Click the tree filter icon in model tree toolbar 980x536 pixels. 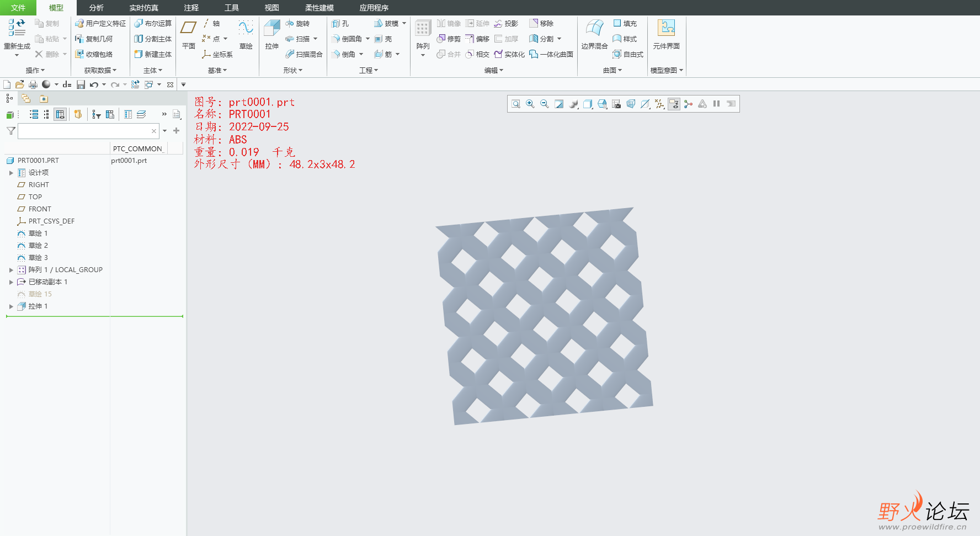(x=97, y=114)
